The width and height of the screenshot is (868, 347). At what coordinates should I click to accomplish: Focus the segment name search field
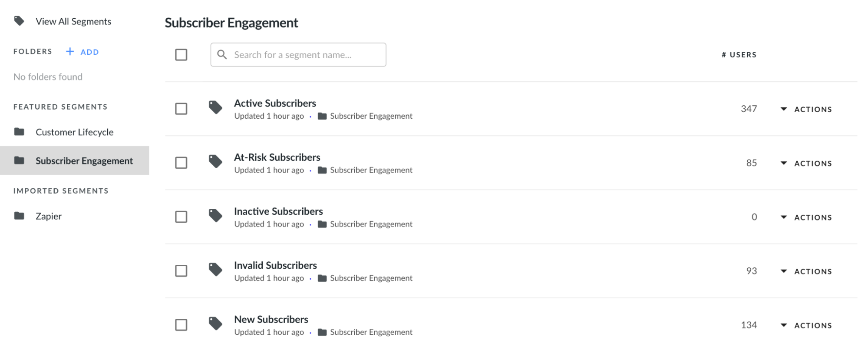point(298,55)
